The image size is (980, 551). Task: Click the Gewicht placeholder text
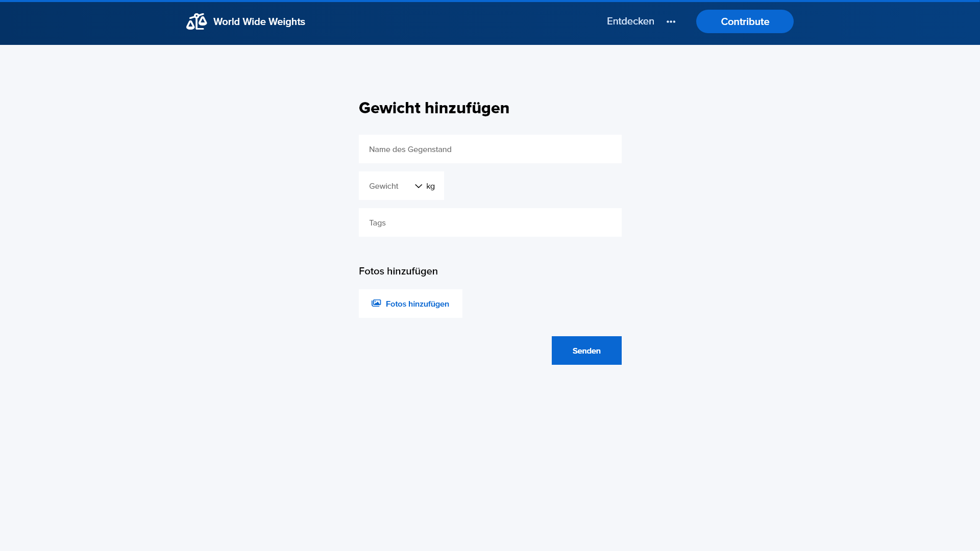click(383, 186)
